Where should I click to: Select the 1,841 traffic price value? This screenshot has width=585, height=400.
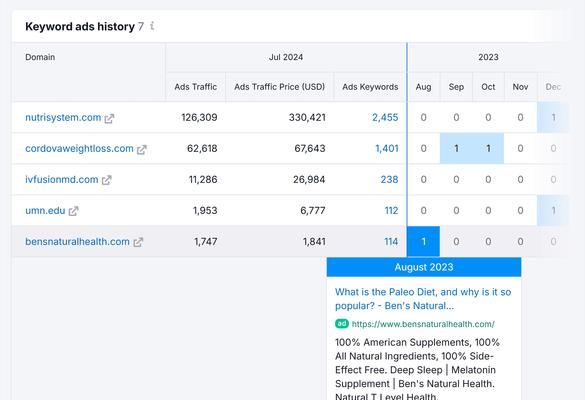pos(314,241)
